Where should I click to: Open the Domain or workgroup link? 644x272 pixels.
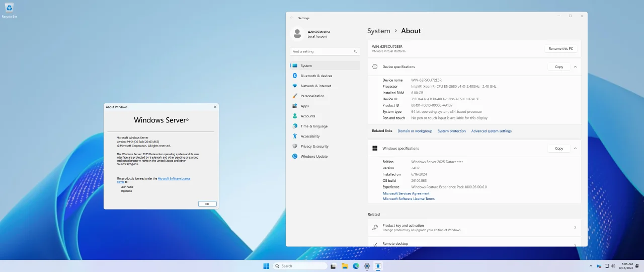(415, 131)
